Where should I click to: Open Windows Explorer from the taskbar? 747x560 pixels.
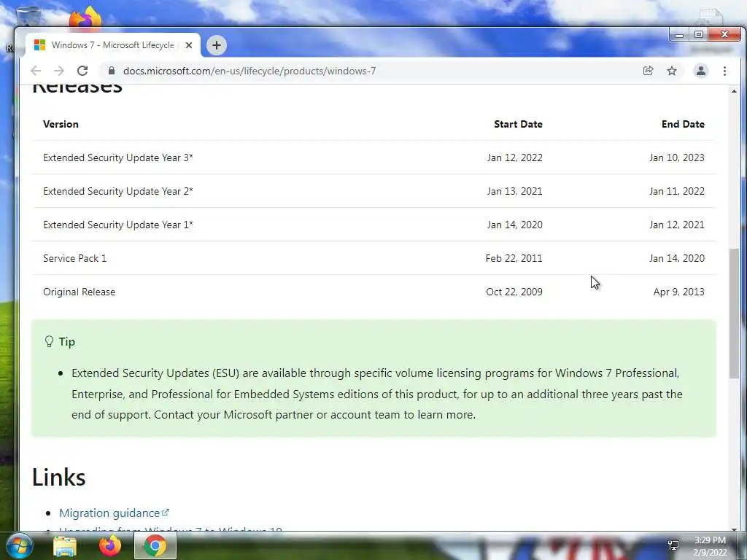tap(65, 545)
